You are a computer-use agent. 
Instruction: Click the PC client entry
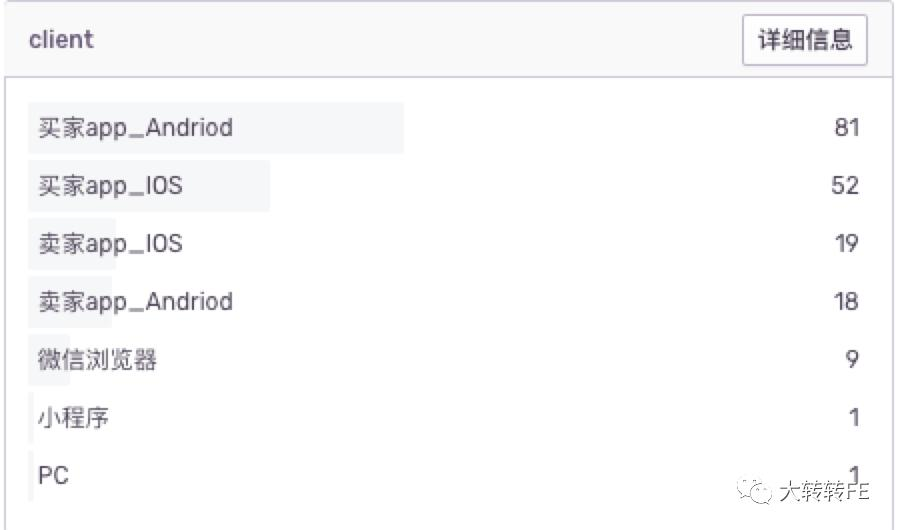53,475
